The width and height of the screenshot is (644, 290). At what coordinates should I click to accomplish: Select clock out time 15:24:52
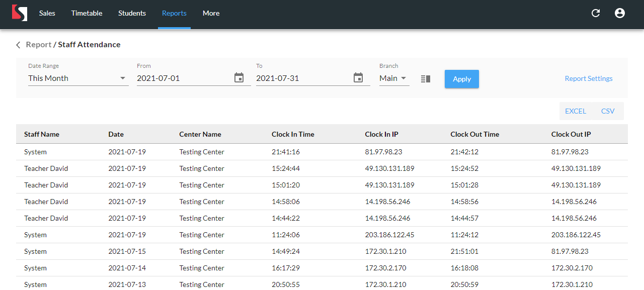(465, 168)
